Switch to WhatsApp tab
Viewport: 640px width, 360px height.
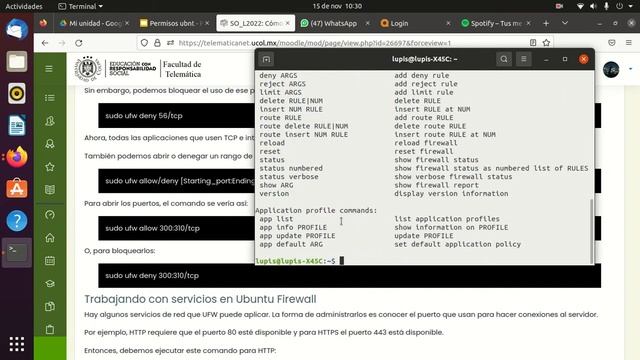click(335, 23)
